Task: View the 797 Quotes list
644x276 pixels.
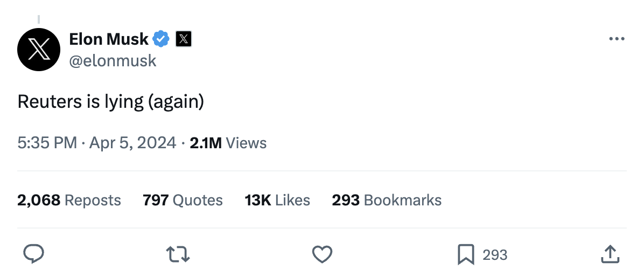Action: (183, 200)
